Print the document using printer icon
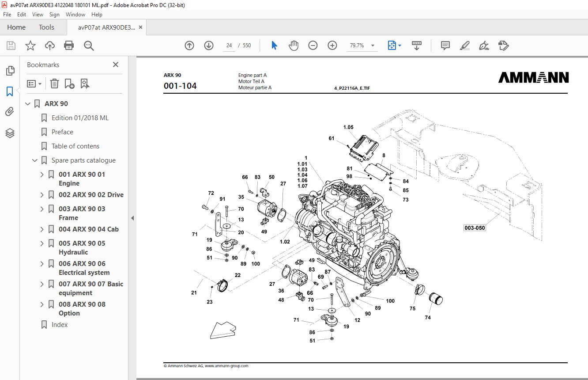588x380 pixels. pyautogui.click(x=69, y=46)
